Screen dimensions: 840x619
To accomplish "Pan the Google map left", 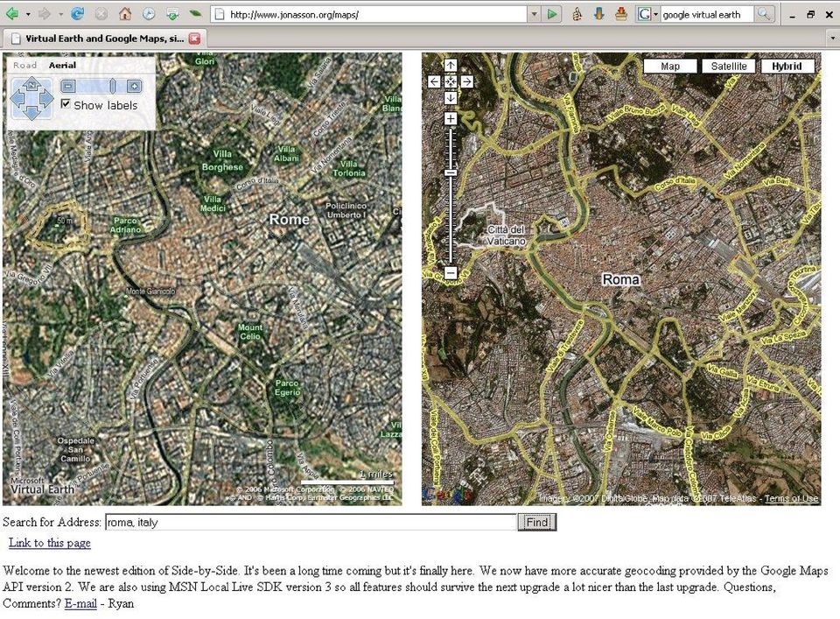I will tap(435, 81).
